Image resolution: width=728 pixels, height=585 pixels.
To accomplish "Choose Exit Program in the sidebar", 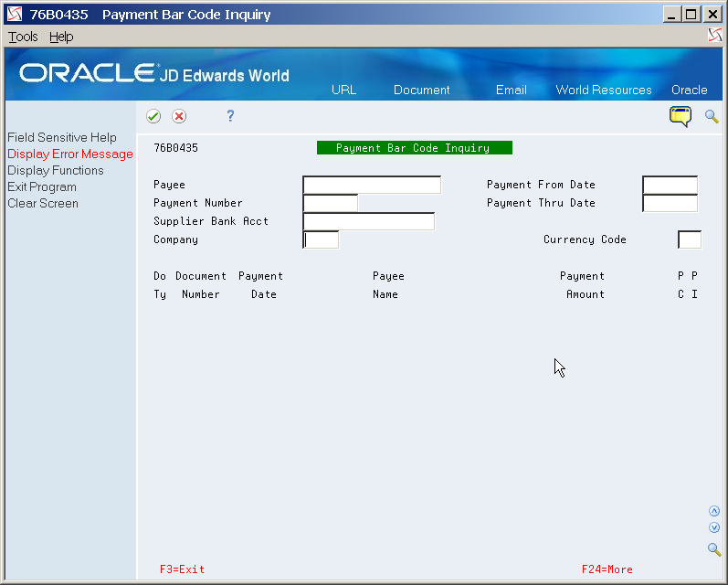I will pyautogui.click(x=42, y=186).
